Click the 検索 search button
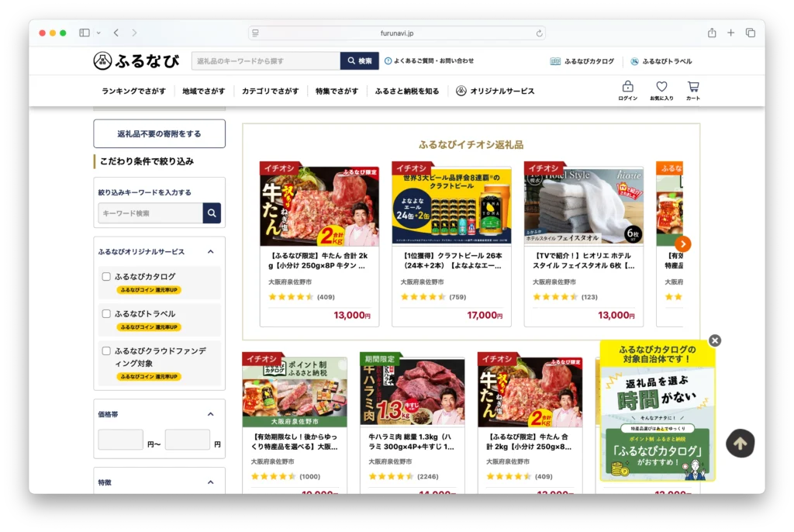The height and width of the screenshot is (532, 794). [360, 60]
